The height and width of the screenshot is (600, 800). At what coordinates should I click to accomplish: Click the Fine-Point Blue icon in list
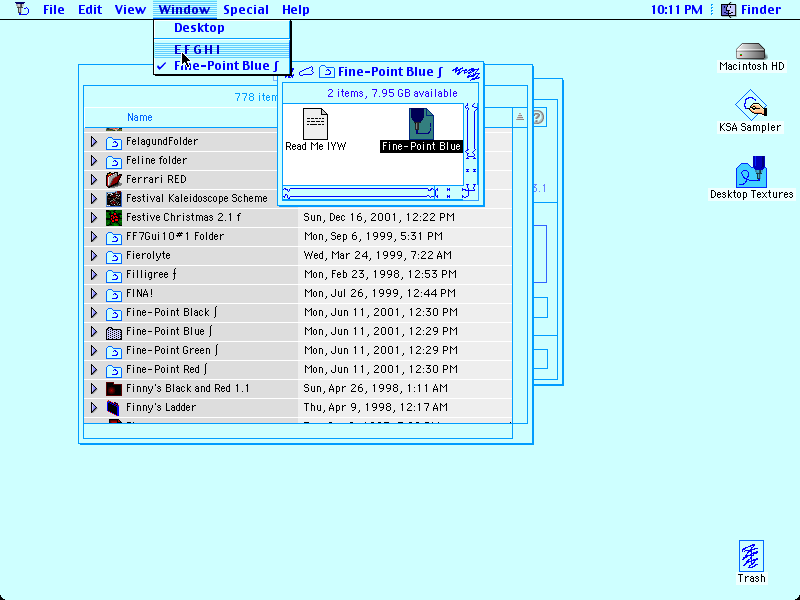click(114, 332)
